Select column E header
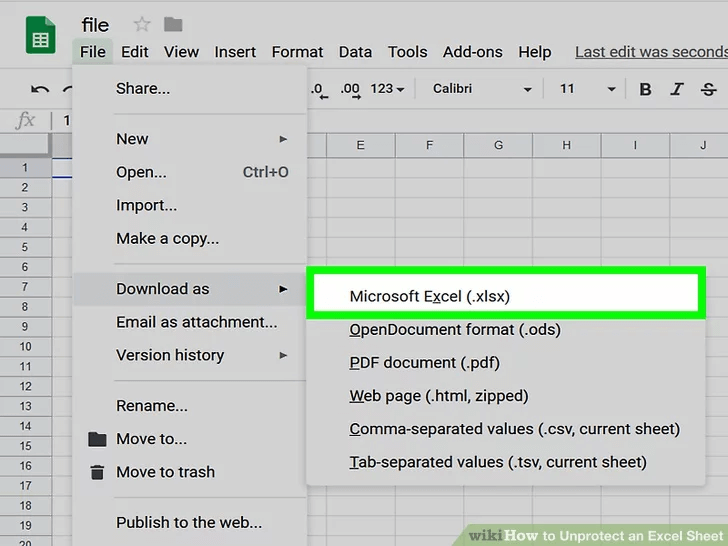This screenshot has height=546, width=728. click(361, 145)
